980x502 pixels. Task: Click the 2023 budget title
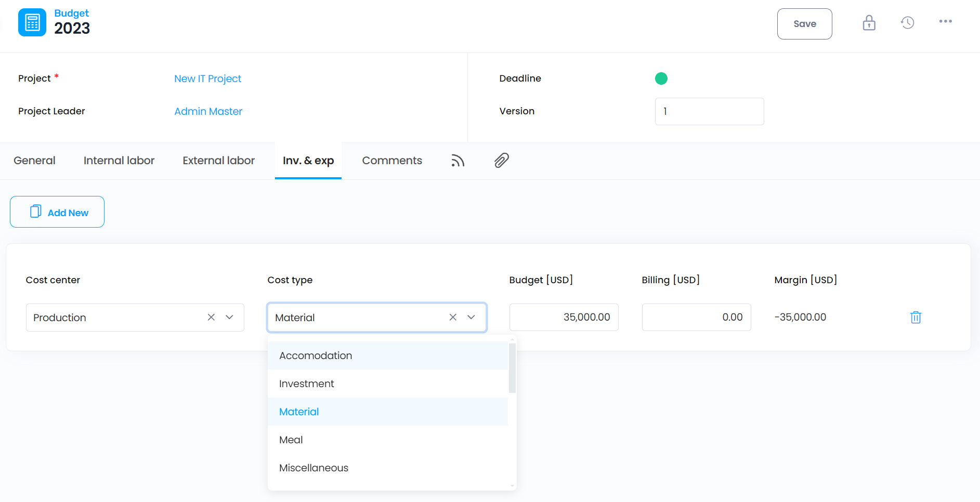pyautogui.click(x=72, y=28)
